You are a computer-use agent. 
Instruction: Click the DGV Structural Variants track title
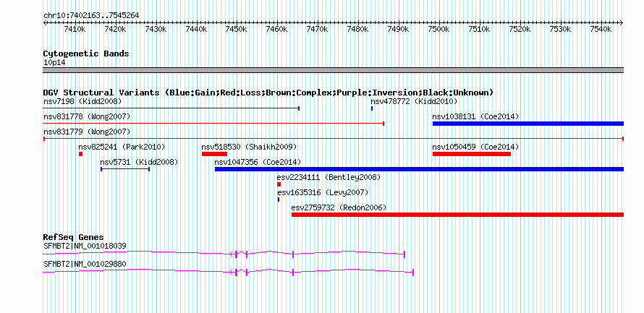[268, 93]
